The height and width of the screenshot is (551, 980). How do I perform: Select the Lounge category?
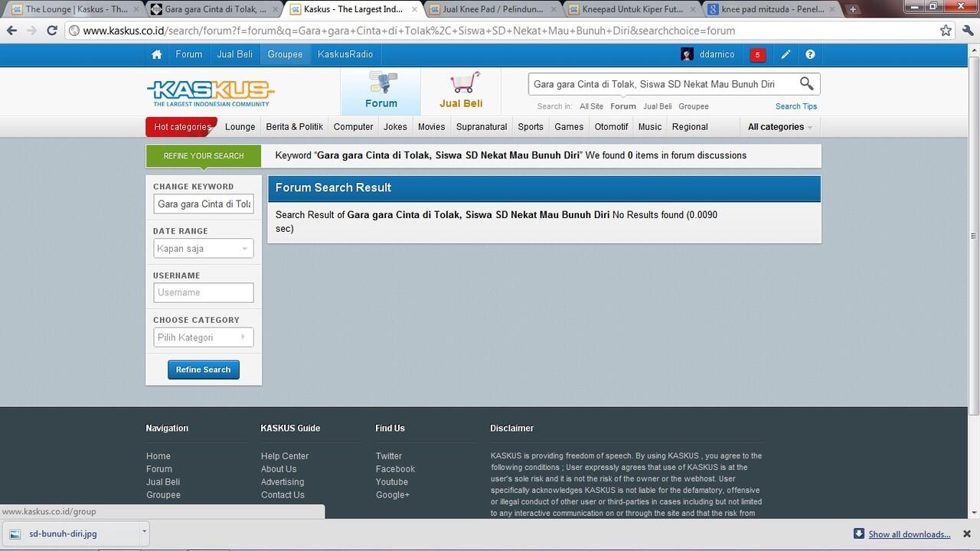(240, 127)
